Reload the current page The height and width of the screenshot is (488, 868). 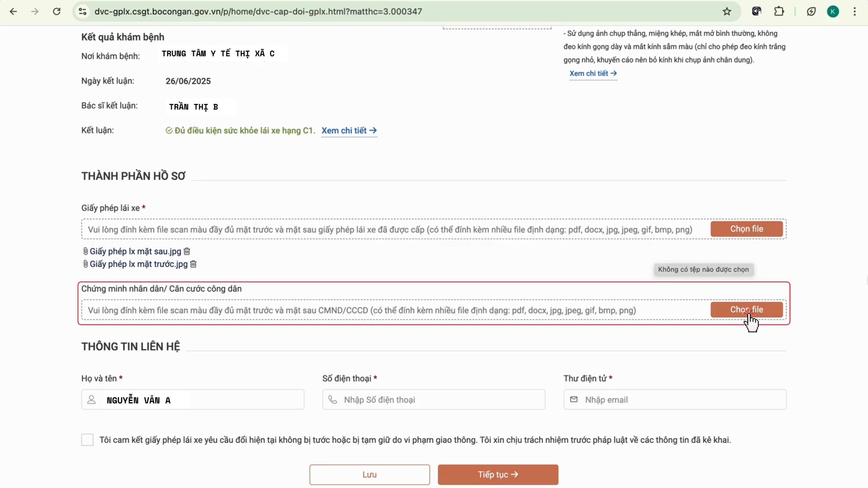57,12
